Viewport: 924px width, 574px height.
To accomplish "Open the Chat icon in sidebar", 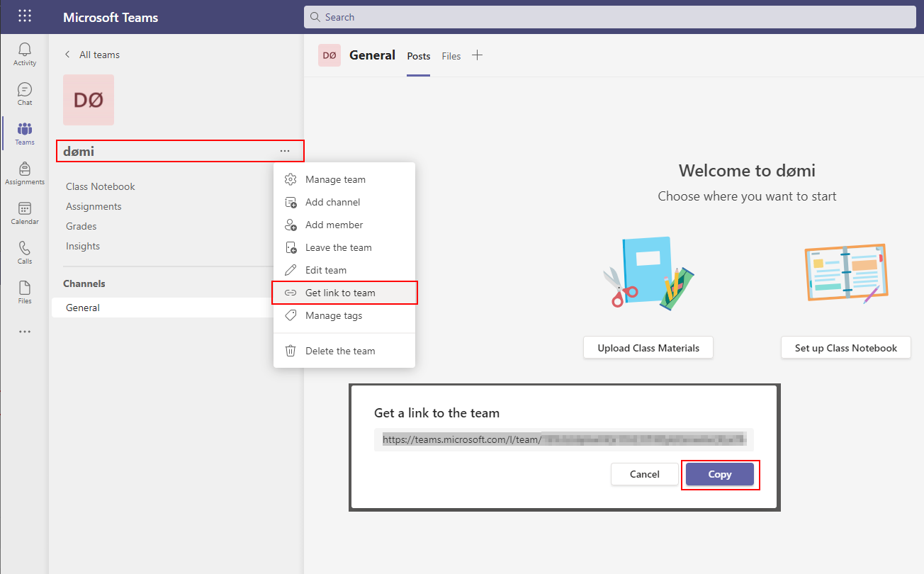I will (x=25, y=89).
